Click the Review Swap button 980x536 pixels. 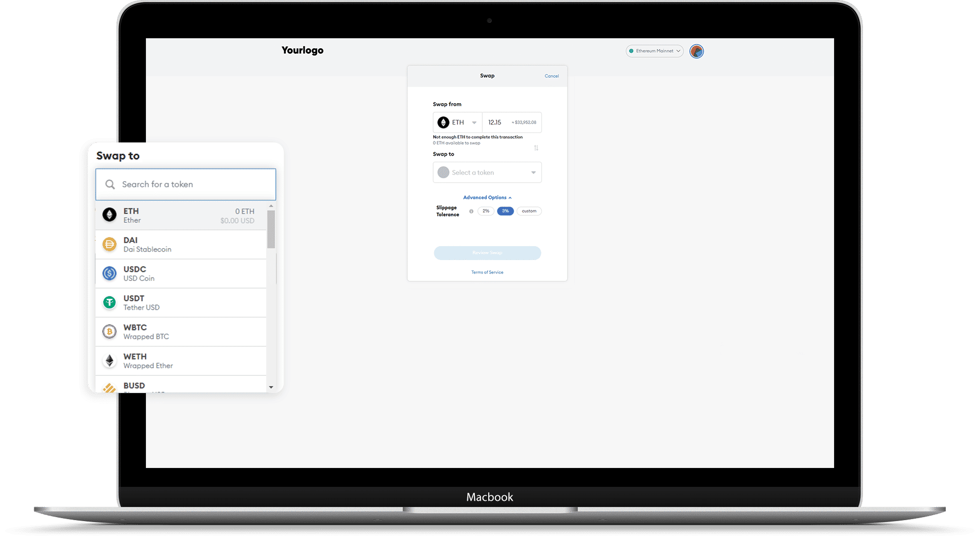(x=487, y=253)
